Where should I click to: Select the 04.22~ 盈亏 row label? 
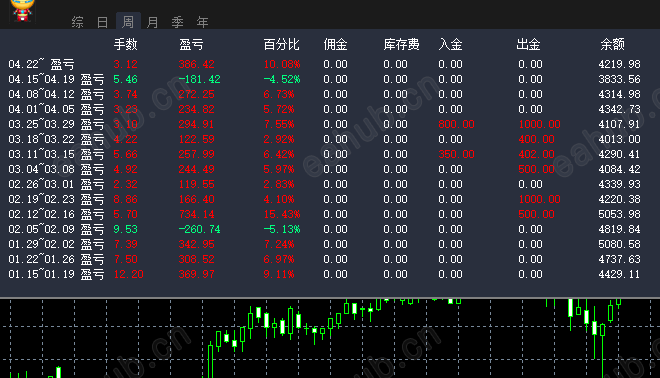pos(41,64)
